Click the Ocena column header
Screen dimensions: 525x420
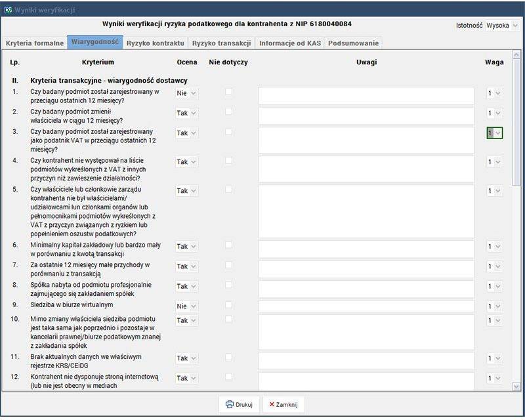(x=187, y=62)
